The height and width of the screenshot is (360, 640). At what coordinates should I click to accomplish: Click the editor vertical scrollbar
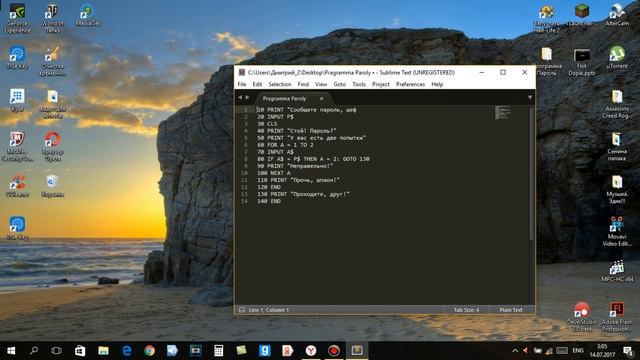[531, 173]
